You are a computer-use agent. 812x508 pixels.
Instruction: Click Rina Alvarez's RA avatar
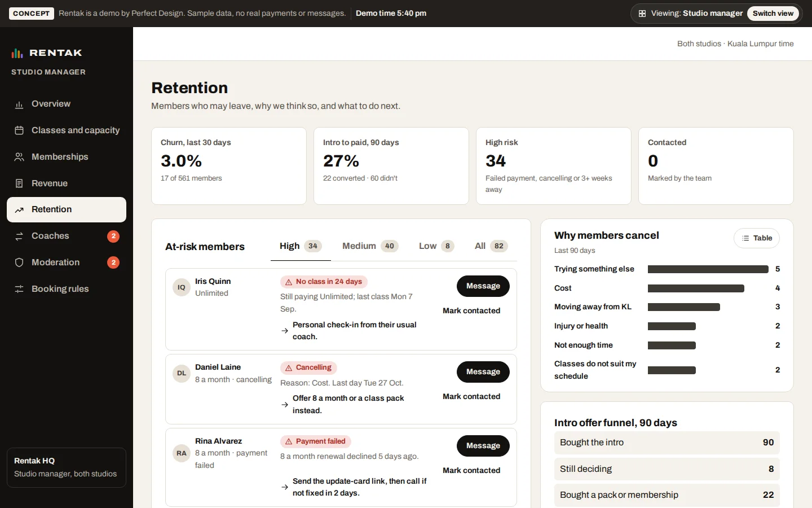click(x=182, y=453)
